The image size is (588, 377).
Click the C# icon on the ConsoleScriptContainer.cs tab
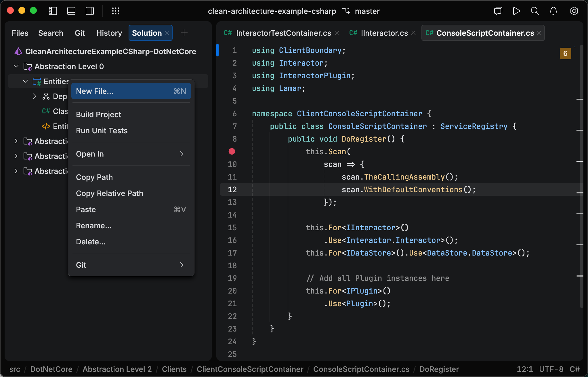[429, 33]
